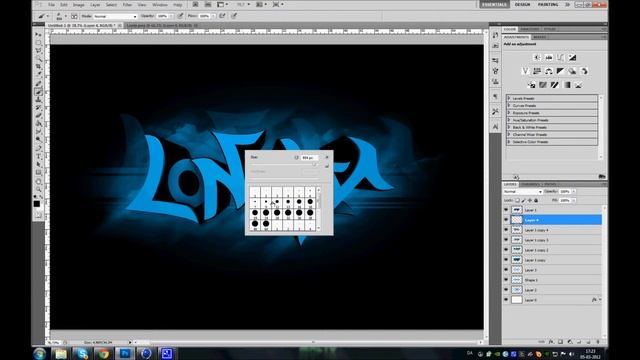Add a Color Balance adjustment
This screenshot has width=640, height=360.
[x=549, y=71]
